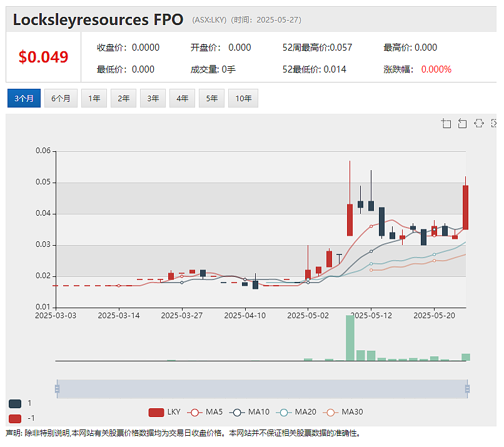Click the 2025-04-10 axis date label

click(245, 316)
